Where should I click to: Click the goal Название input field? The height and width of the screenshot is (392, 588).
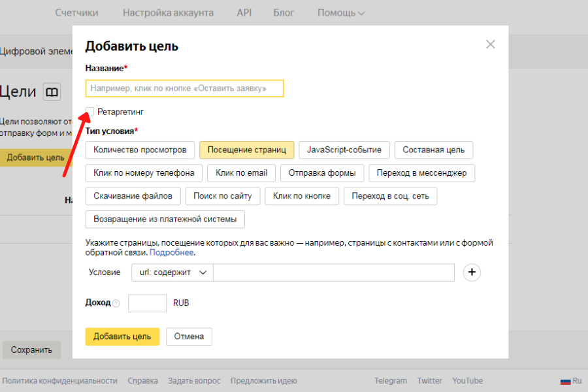click(x=184, y=88)
